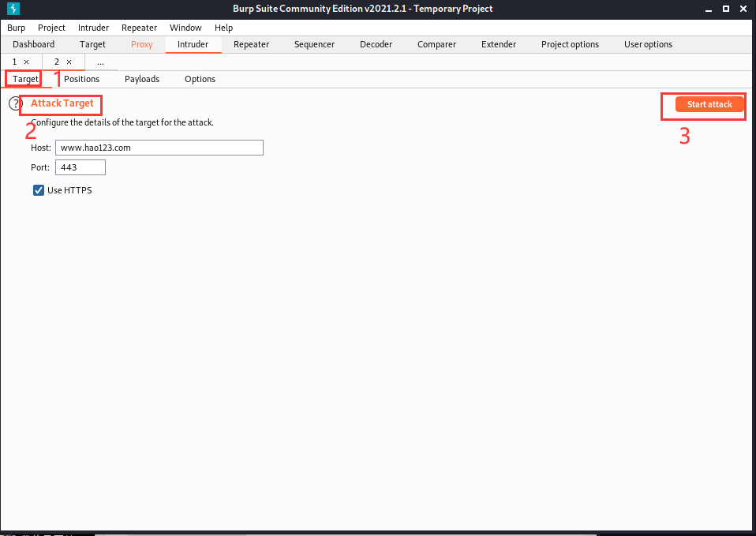Switch to the Payloads sub-tab
The height and width of the screenshot is (536, 756).
point(142,79)
